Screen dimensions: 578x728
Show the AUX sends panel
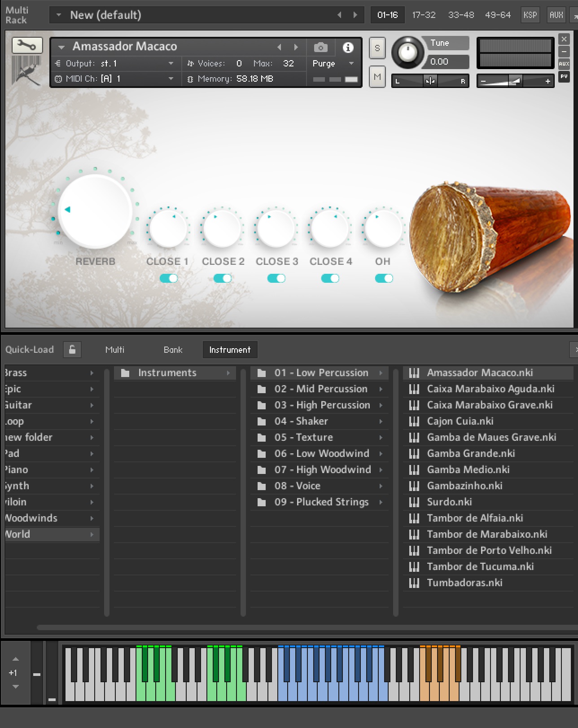(556, 15)
